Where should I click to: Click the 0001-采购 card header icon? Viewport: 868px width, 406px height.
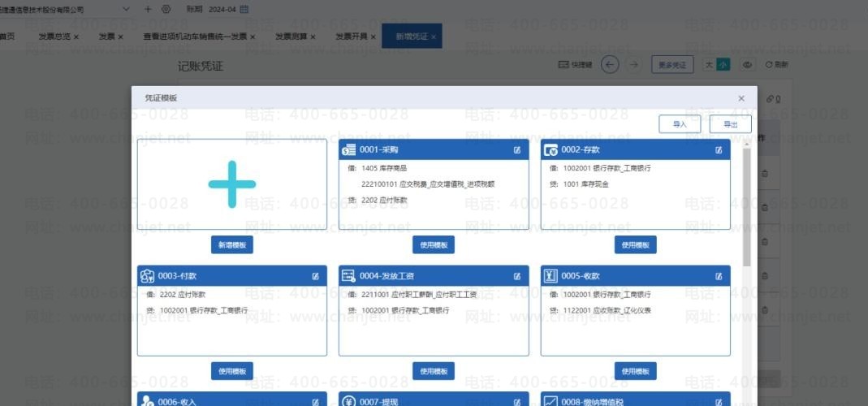[x=349, y=150]
